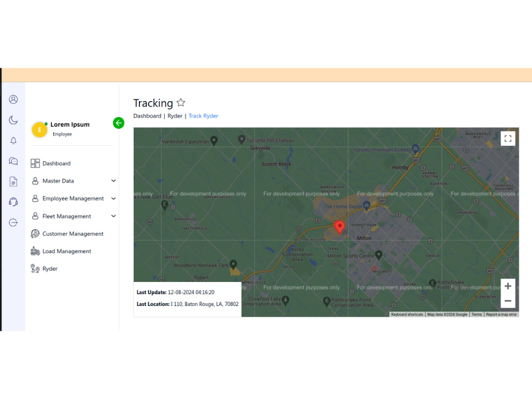Screen dimensions: 532x399
Task: Click the Customer Management icon
Action: click(35, 234)
